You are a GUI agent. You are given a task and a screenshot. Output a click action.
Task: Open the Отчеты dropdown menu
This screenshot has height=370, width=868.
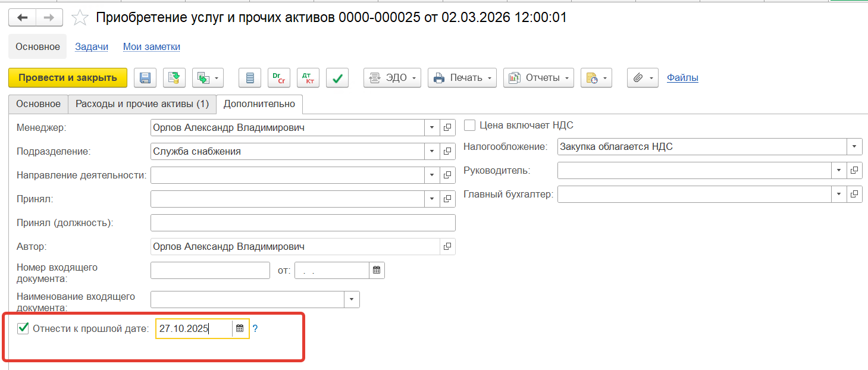click(538, 78)
